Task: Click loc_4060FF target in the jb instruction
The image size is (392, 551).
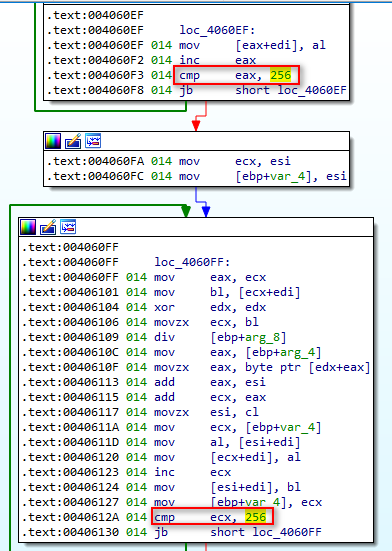Action: [287, 532]
